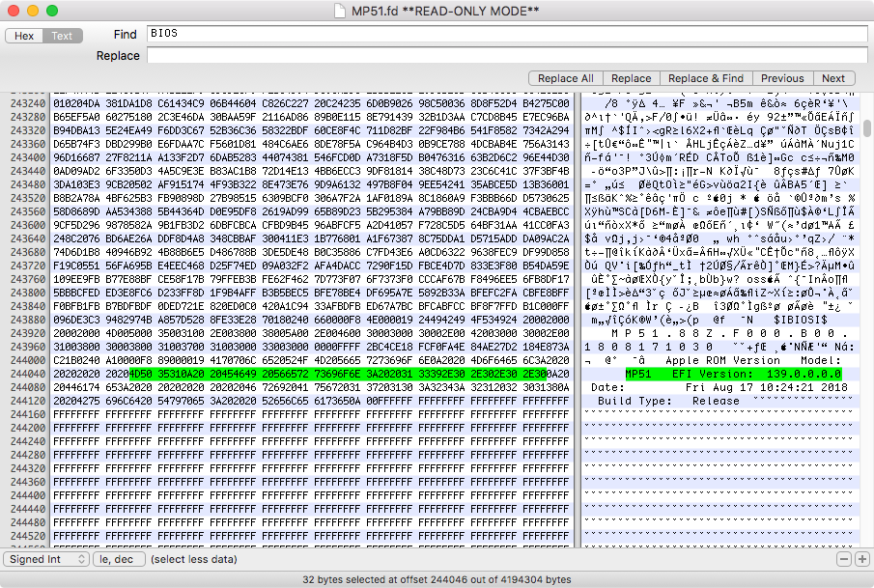Click the text 'Build Type: Release'

668,401
